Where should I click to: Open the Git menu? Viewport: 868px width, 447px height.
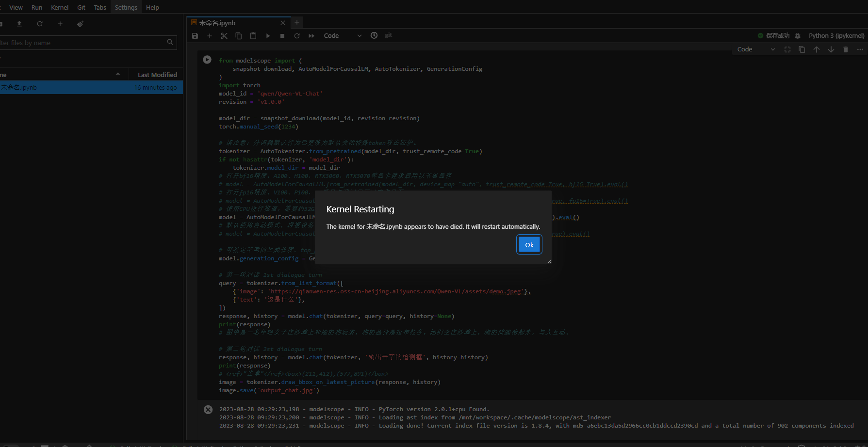coord(81,7)
